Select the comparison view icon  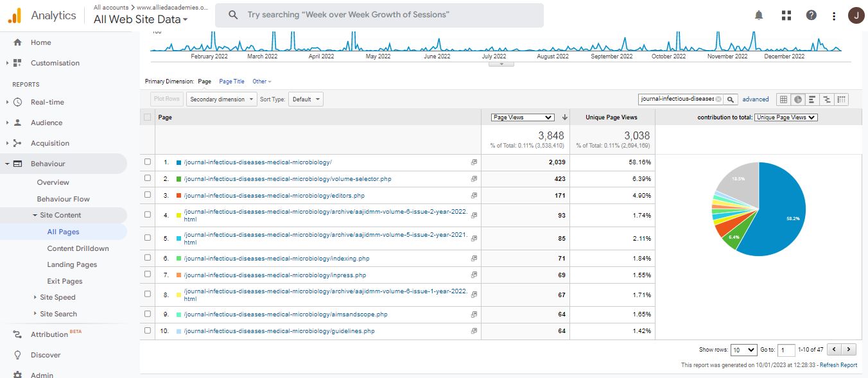pos(827,99)
